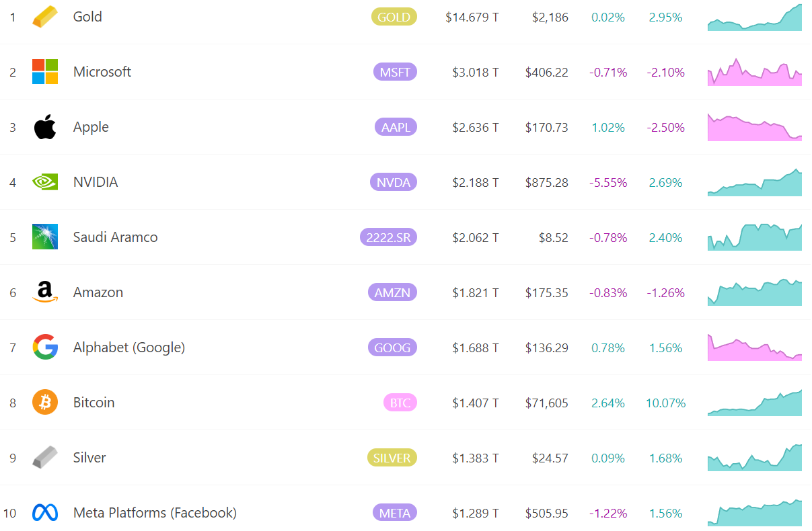Click NVIDIA's market cap $2.188 T

click(x=476, y=183)
